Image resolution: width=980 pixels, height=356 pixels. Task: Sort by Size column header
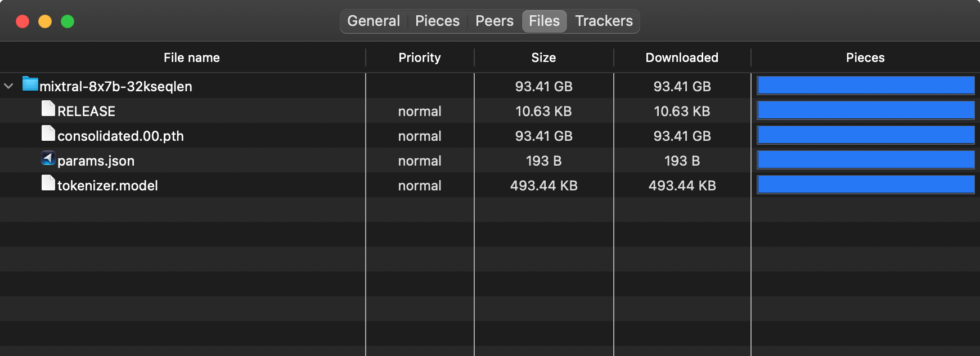[x=543, y=57]
